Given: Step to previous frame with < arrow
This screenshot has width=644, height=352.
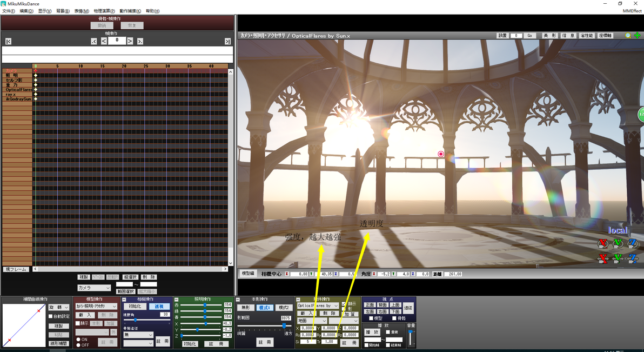Looking at the screenshot, I should tap(104, 41).
